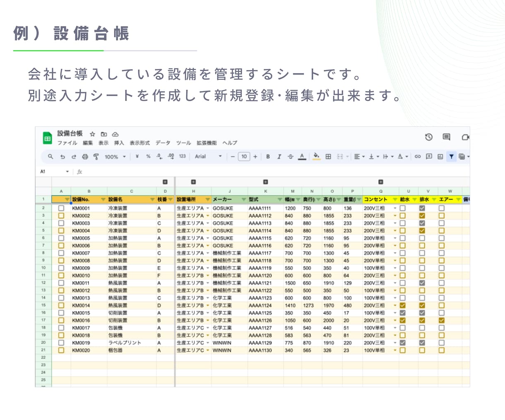This screenshot has height=420, width=505.
Task: Uncheck 排水 checkbox for KM0011
Action: pos(422,283)
